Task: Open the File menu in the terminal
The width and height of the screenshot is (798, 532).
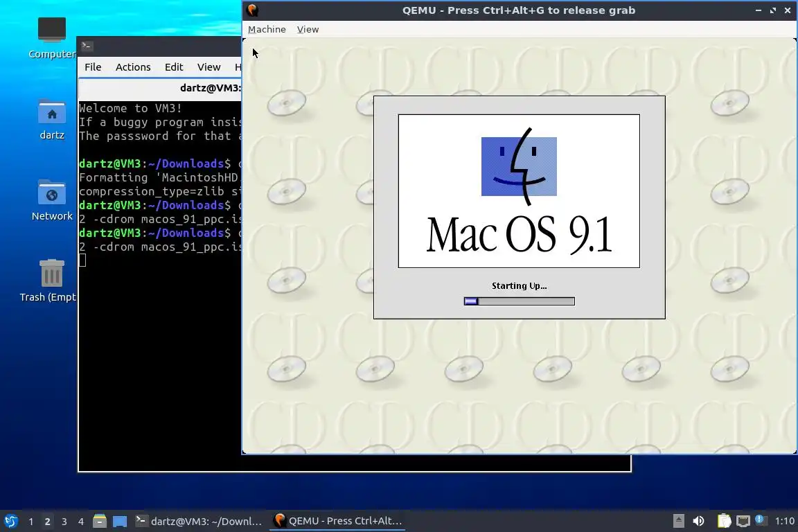Action: pyautogui.click(x=93, y=67)
